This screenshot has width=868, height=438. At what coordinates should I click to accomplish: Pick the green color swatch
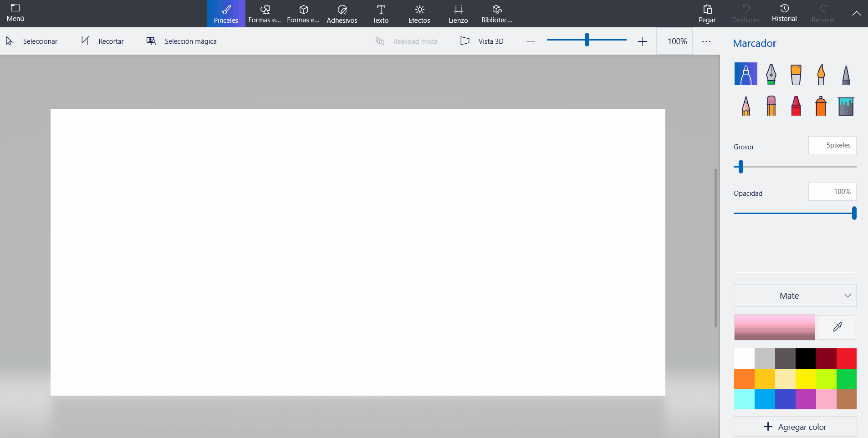[x=847, y=379]
